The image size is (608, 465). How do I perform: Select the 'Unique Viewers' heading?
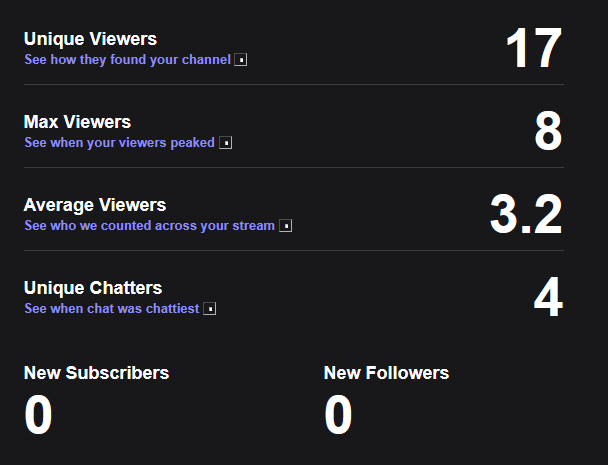tap(90, 39)
